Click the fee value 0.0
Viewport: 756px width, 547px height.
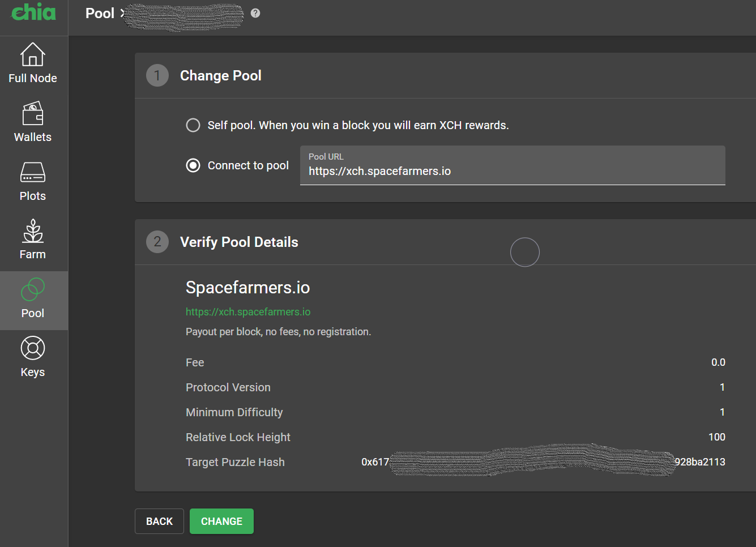[x=718, y=362]
